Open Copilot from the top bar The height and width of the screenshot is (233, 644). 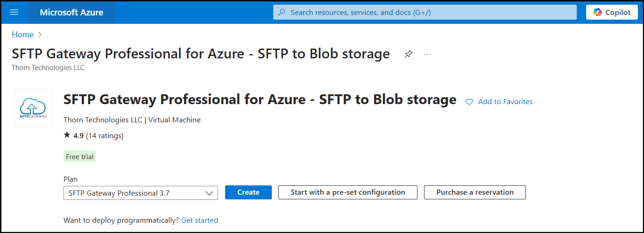pyautogui.click(x=612, y=13)
